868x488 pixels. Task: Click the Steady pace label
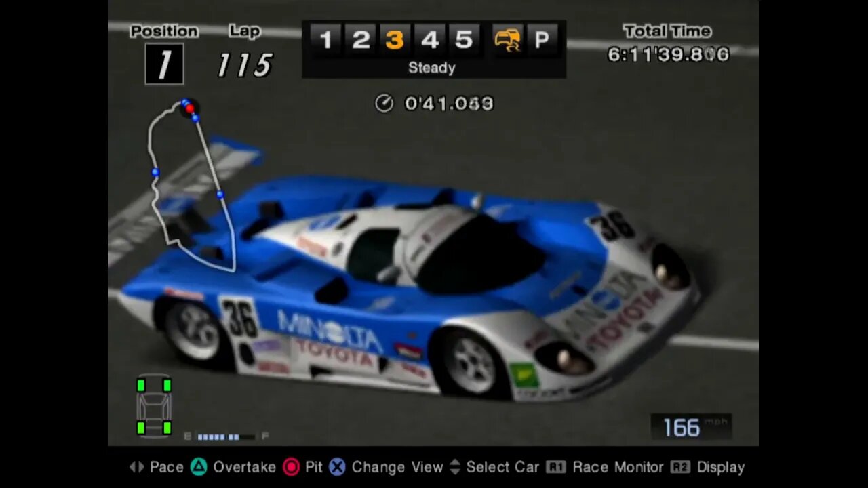click(431, 68)
